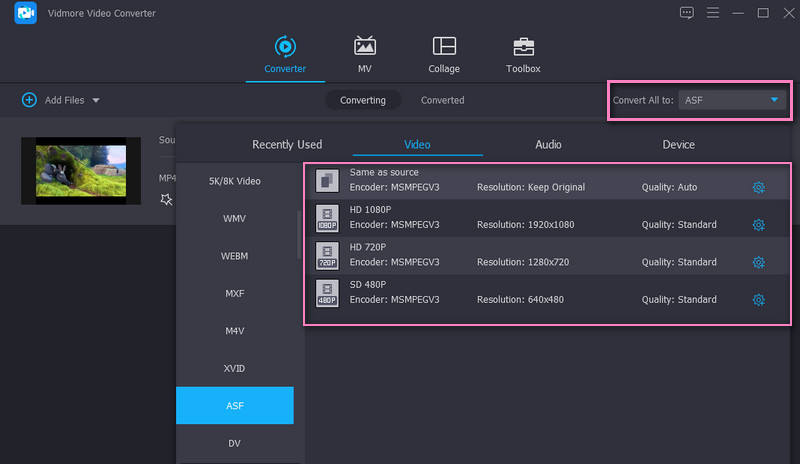800x464 pixels.
Task: Open the Converter module icon
Action: (285, 47)
